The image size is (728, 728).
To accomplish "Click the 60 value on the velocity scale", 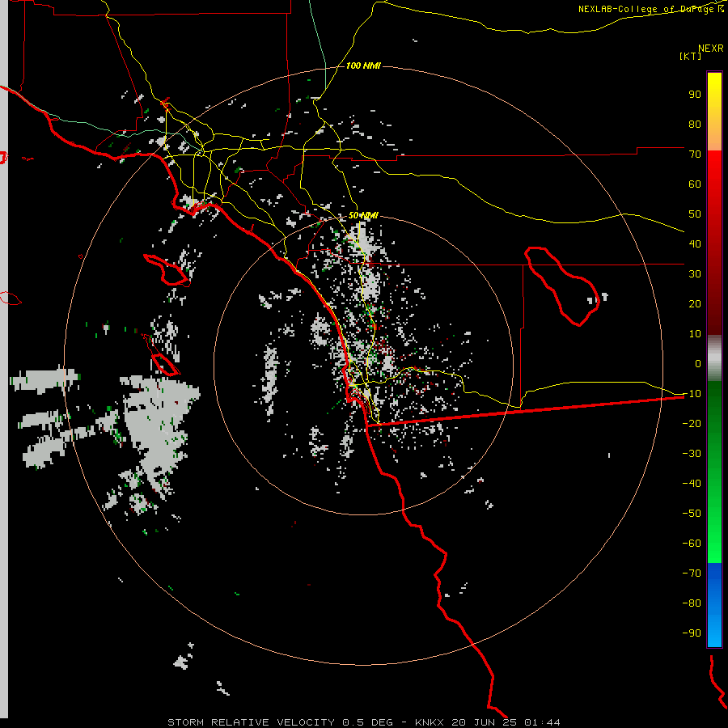I will (x=695, y=184).
